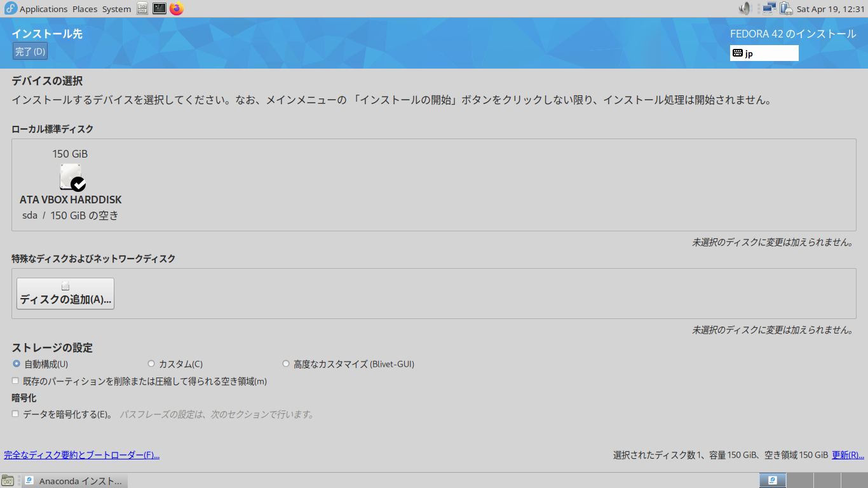
Task: Click the 更新 refresh link
Action: 848,455
